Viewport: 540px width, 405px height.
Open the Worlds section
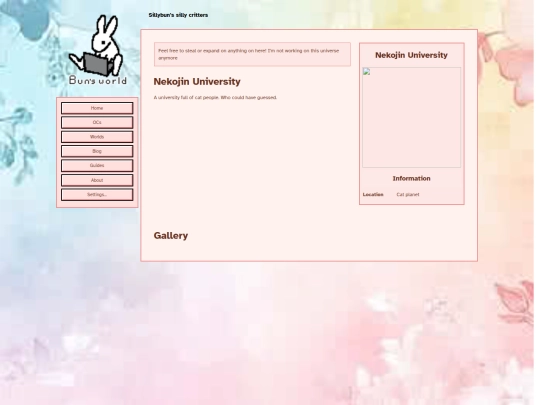click(97, 137)
